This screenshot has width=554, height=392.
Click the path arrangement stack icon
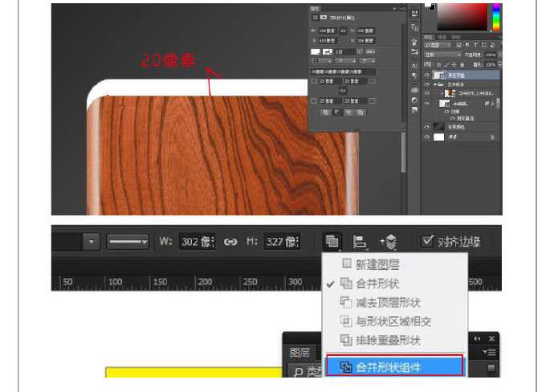pyautogui.click(x=389, y=241)
